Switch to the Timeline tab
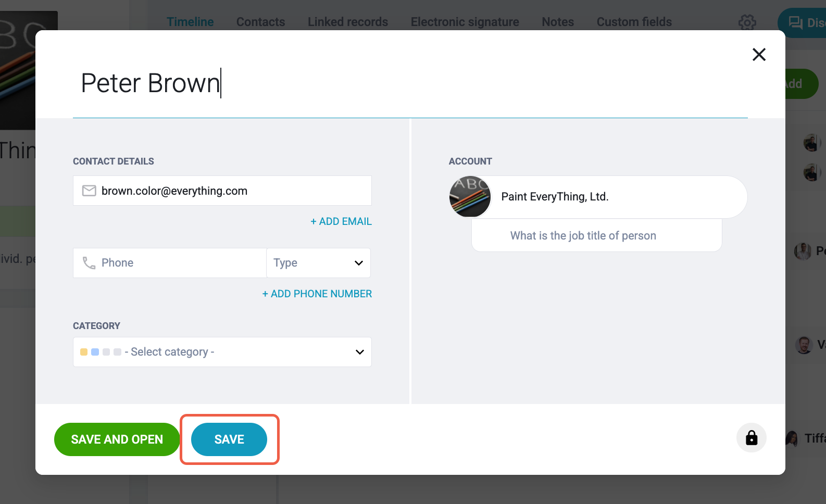Image resolution: width=826 pixels, height=504 pixels. coord(190,22)
